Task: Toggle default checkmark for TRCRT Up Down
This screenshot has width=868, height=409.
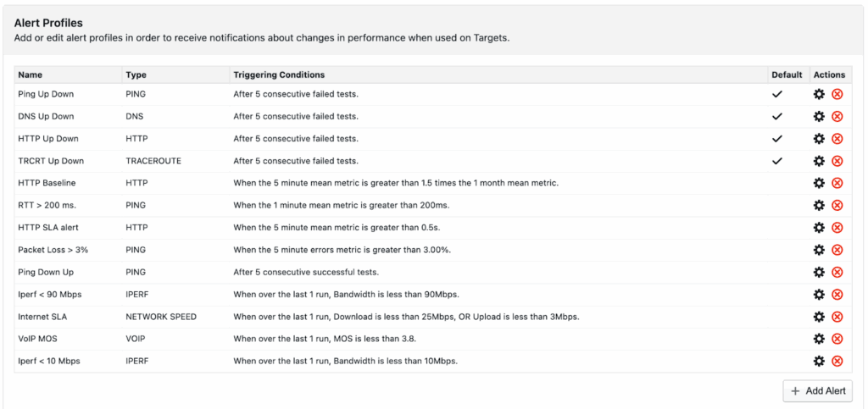Action: tap(776, 161)
